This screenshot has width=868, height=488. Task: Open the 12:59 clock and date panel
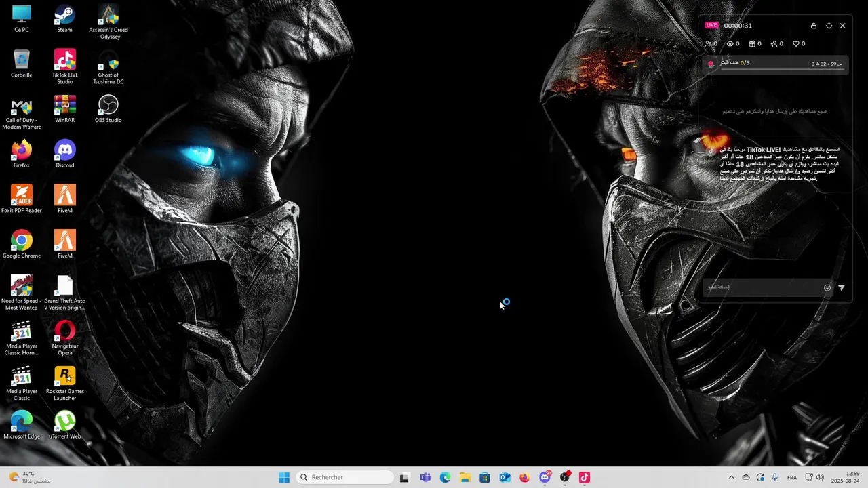(846, 477)
